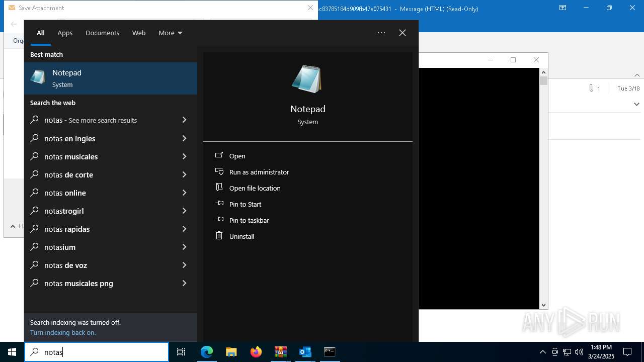Close the search panel with the X
Image resolution: width=644 pixels, height=362 pixels.
pyautogui.click(x=403, y=33)
